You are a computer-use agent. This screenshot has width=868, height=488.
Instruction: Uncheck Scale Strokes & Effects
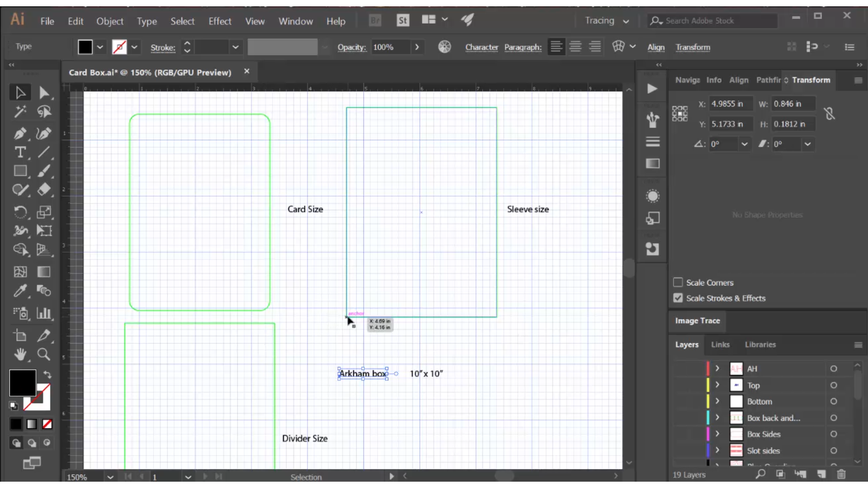click(x=679, y=298)
